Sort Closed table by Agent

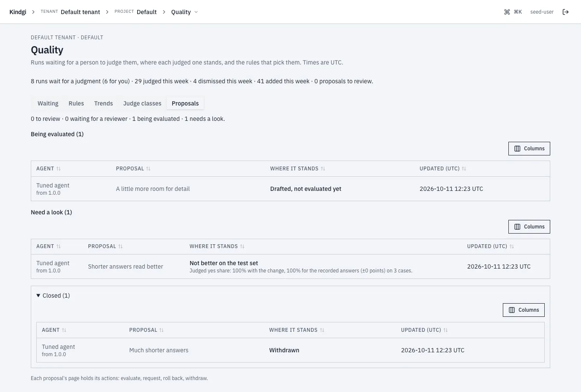click(54, 330)
